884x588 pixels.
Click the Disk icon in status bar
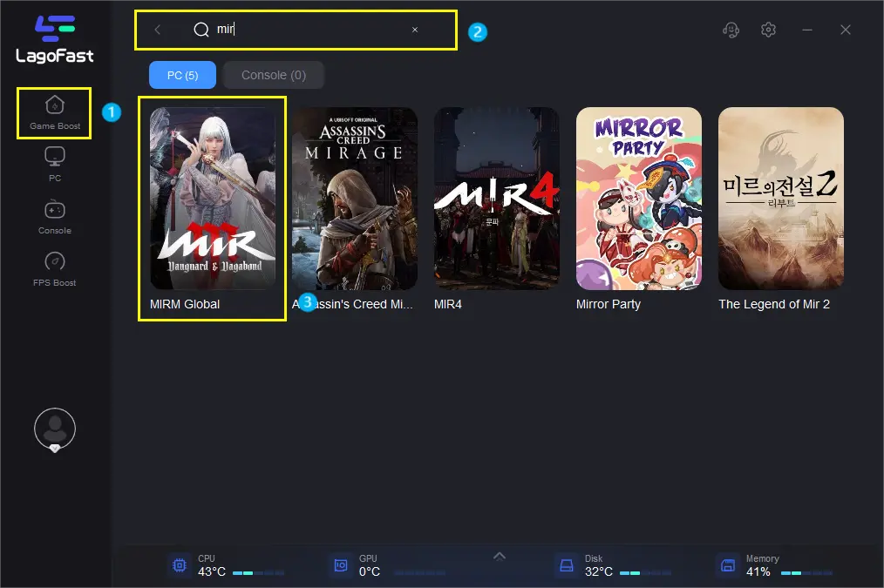coord(566,564)
